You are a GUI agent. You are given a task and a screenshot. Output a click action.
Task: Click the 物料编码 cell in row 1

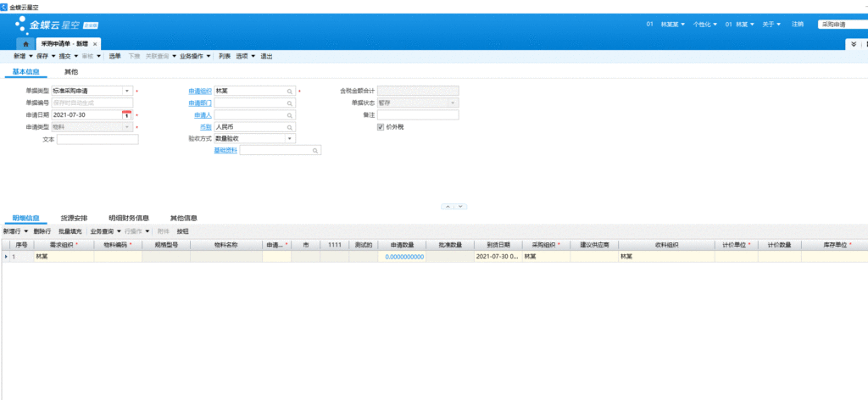click(118, 257)
